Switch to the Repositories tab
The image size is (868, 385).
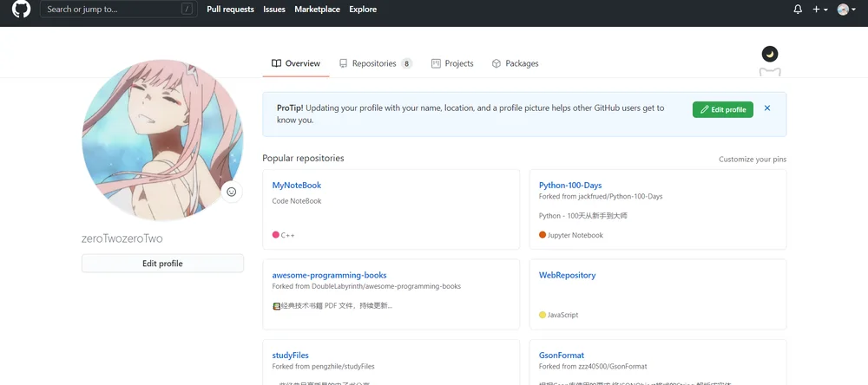[x=375, y=63]
